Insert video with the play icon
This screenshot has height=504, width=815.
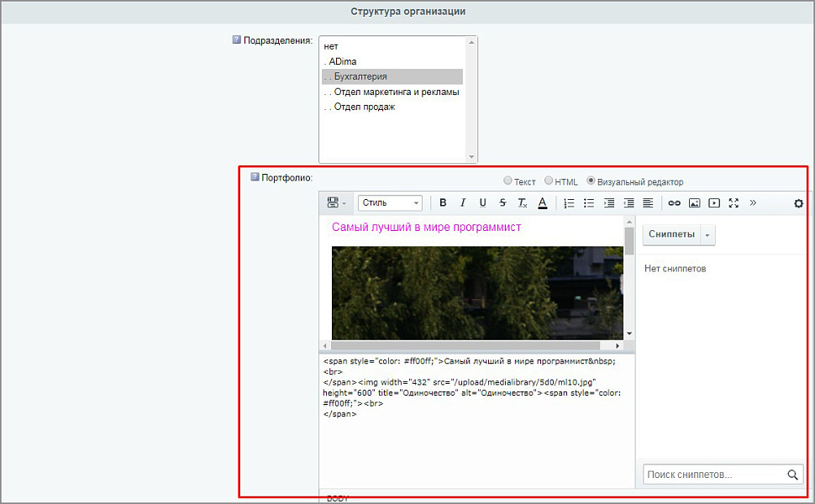[713, 202]
